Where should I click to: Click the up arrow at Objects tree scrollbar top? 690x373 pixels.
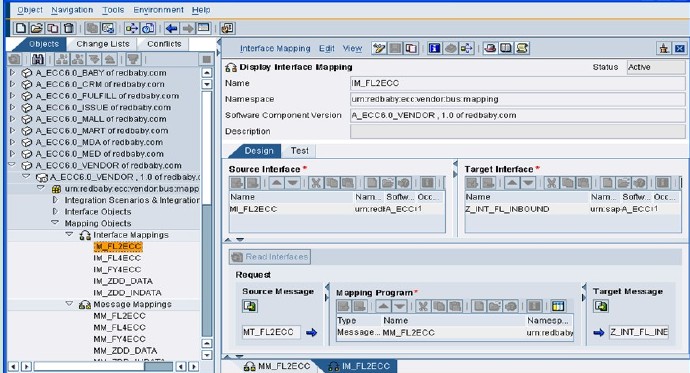tap(207, 73)
